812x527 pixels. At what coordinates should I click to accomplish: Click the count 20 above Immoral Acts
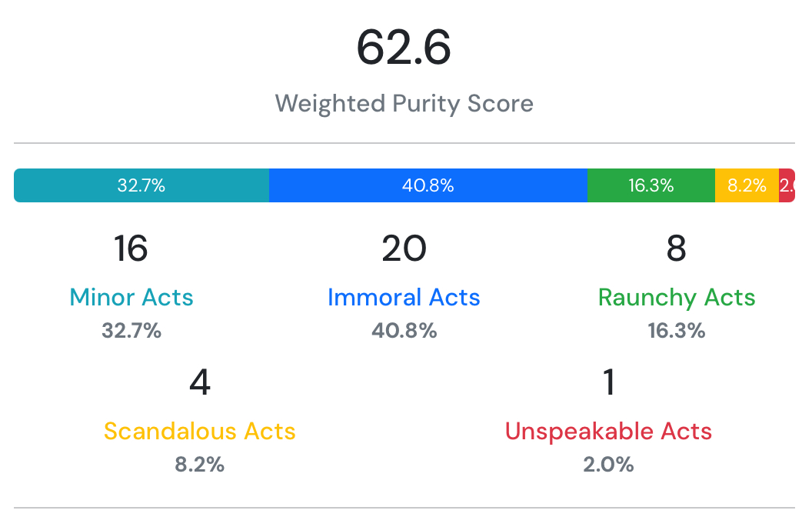[404, 248]
